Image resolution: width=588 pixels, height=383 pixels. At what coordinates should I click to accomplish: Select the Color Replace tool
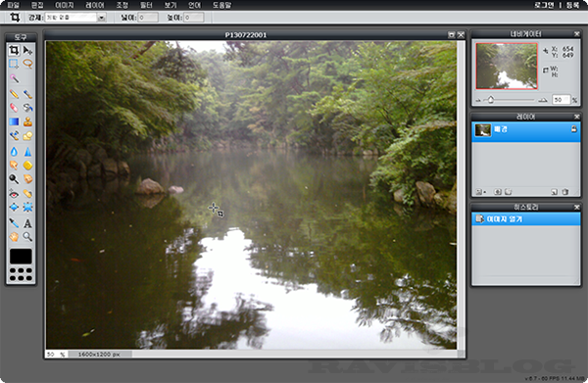14,135
